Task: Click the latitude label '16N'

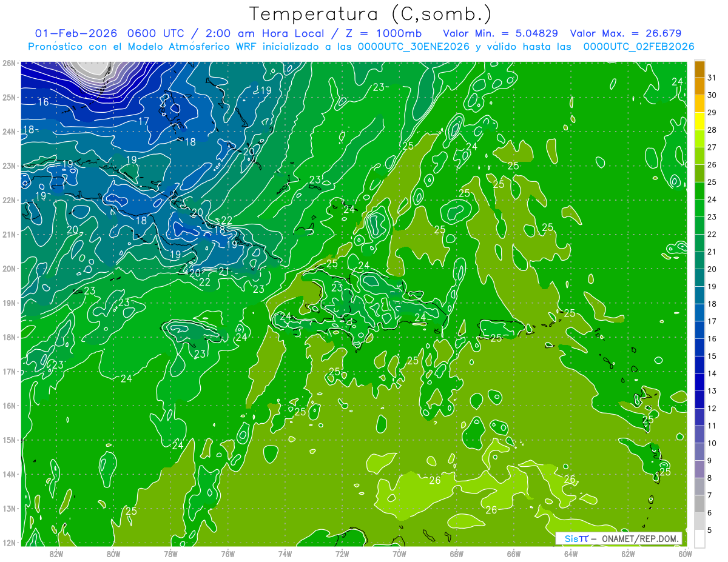Action: (8, 406)
